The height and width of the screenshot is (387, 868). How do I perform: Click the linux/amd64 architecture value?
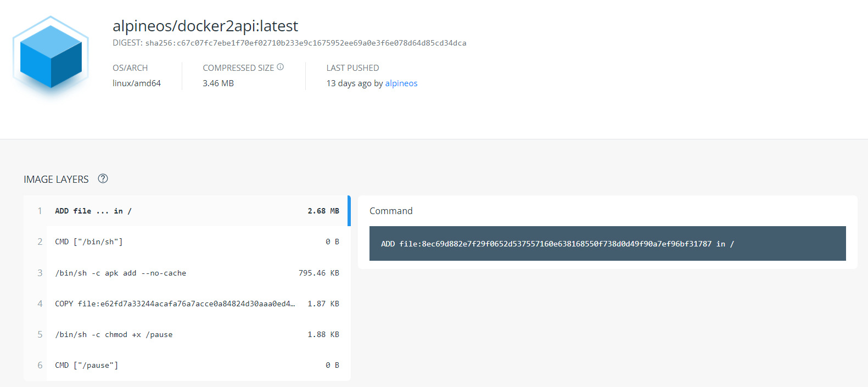tap(137, 83)
